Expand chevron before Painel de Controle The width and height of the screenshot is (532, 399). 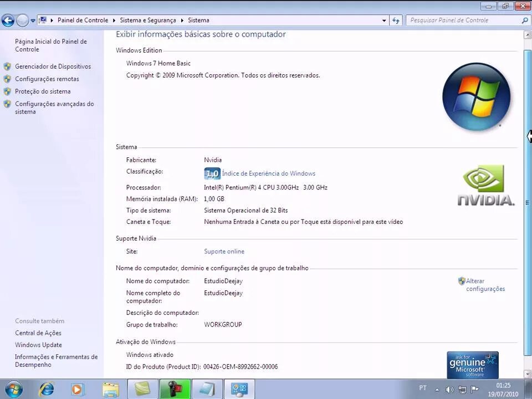click(52, 21)
